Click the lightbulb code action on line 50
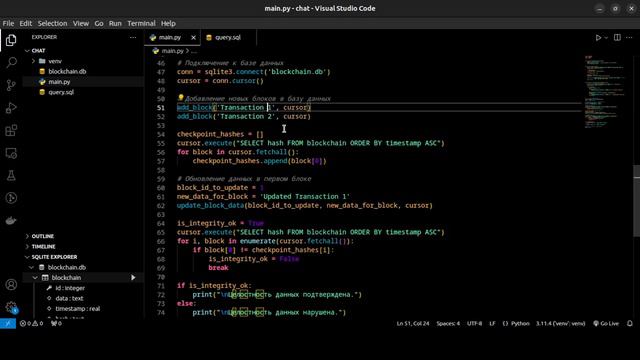This screenshot has height=360, width=640. 180,98
